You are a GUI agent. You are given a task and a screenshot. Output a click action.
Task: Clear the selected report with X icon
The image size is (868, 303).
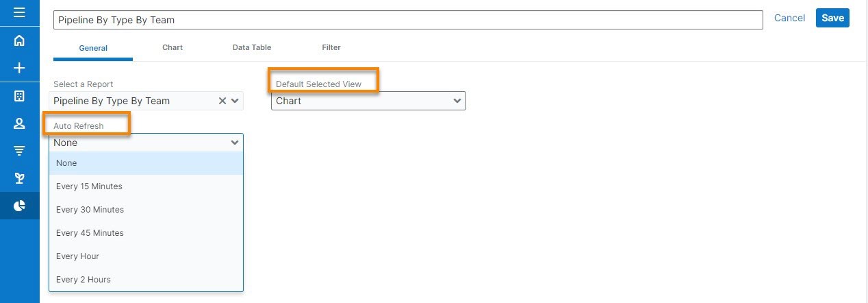coord(222,101)
